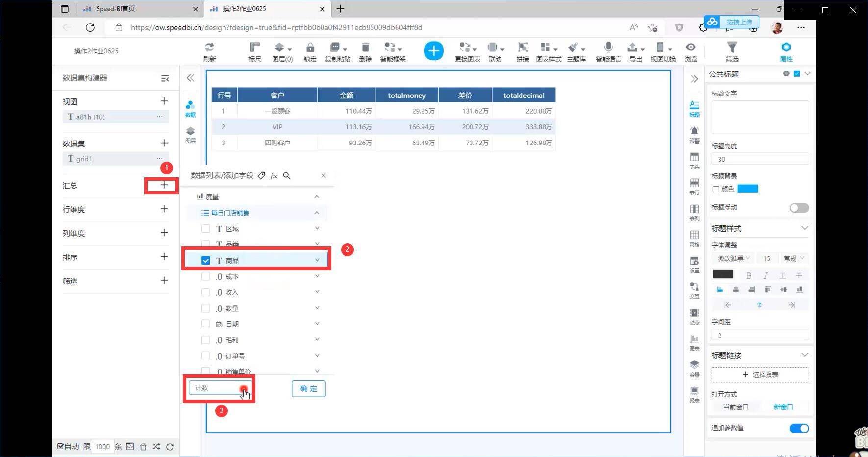Click the 删除 trash icon in toolbar
This screenshot has height=457, width=868.
tap(365, 51)
